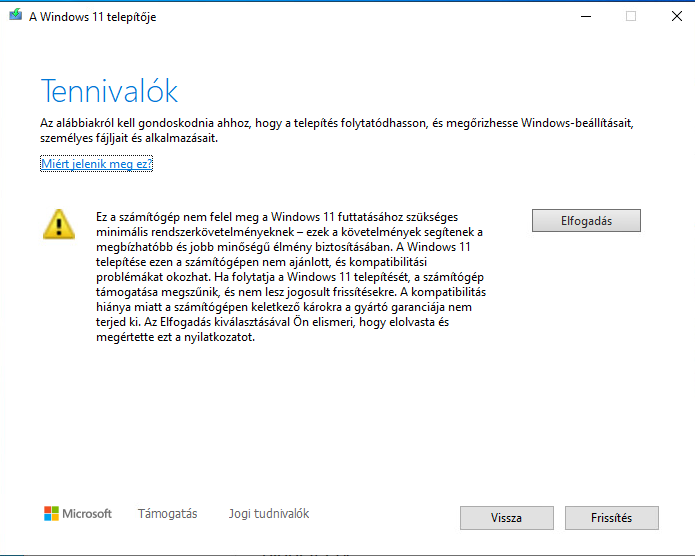Viewport: 695px width, 556px height.
Task: Go back with the Vissza button
Action: (x=507, y=518)
